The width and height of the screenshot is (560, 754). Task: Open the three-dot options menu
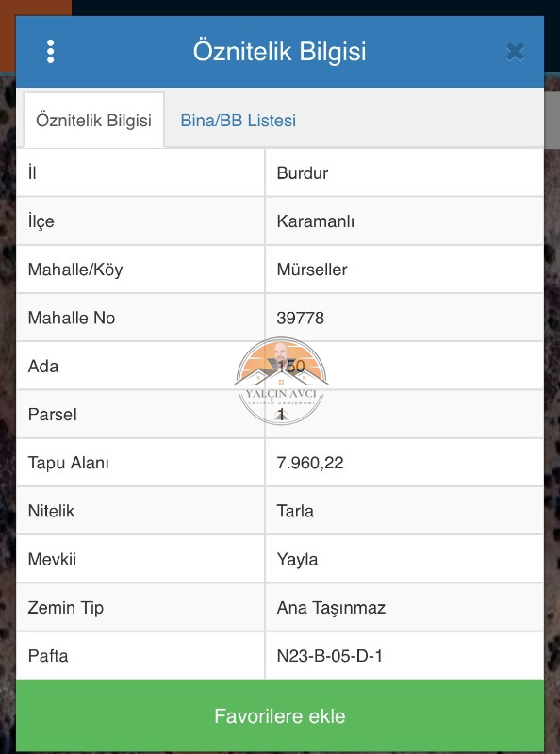click(x=51, y=52)
